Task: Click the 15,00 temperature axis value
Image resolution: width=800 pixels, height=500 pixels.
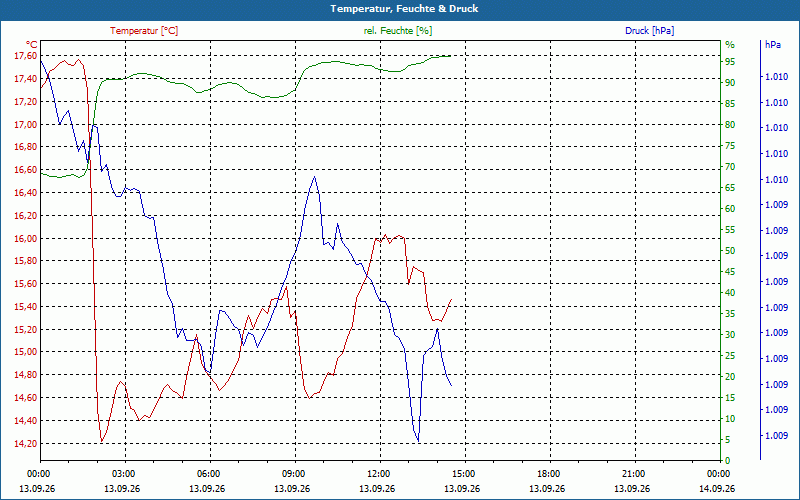Action: [25, 352]
